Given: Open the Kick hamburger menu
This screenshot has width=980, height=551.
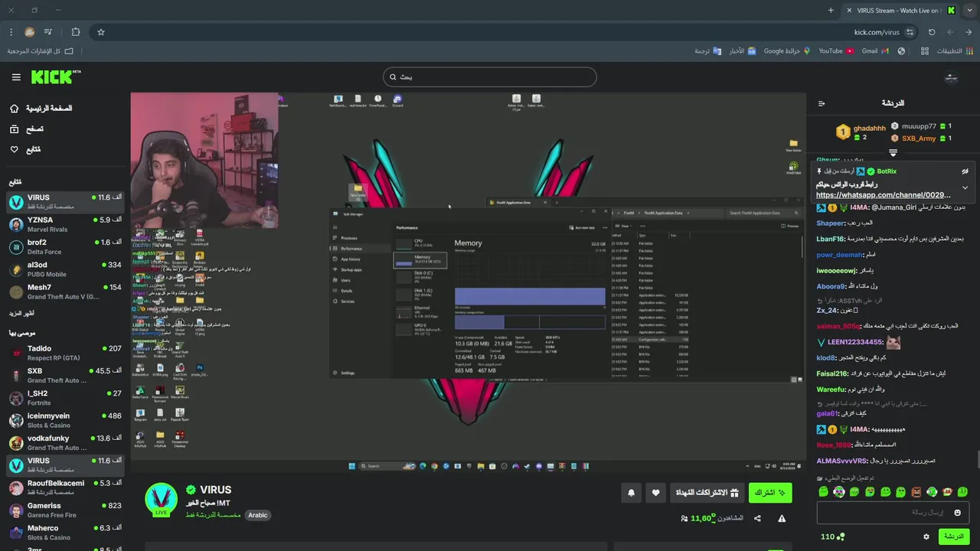Looking at the screenshot, I should [x=16, y=77].
